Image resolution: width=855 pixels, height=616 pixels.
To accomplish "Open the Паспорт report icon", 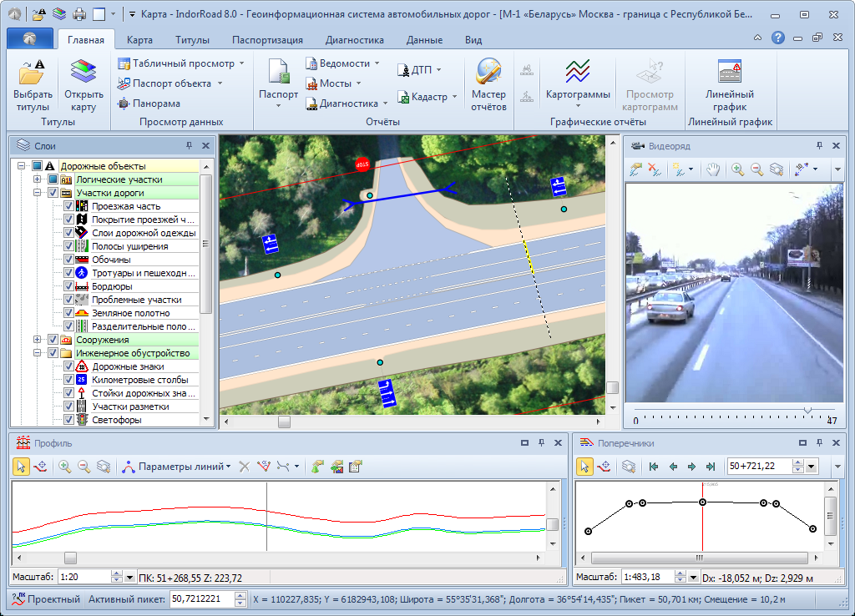I will click(278, 72).
